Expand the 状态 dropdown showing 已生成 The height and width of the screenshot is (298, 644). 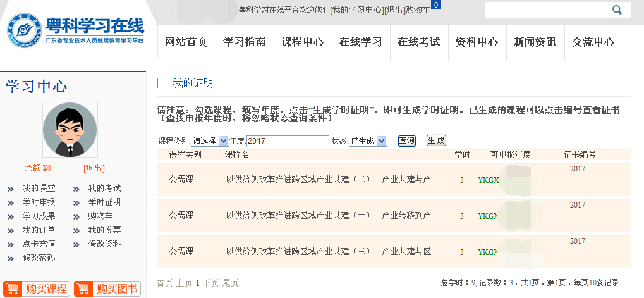click(368, 141)
